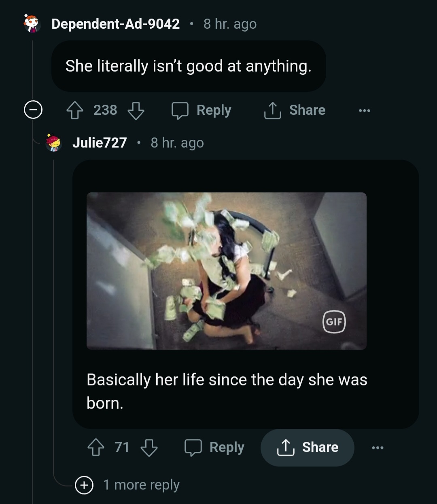Reply to Julie727's comment

coord(214,447)
